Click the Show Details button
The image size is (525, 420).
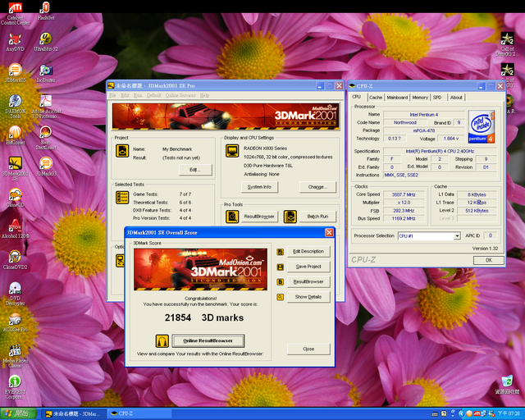(308, 297)
